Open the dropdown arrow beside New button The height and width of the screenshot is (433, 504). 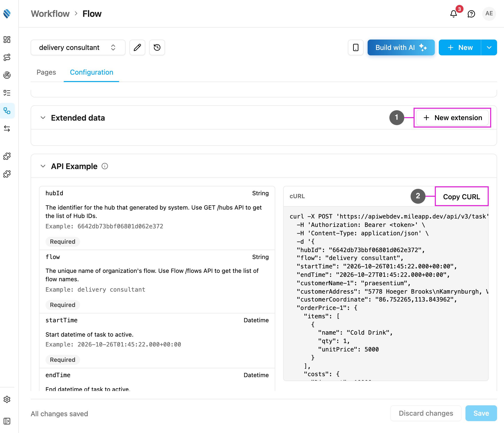pos(489,47)
